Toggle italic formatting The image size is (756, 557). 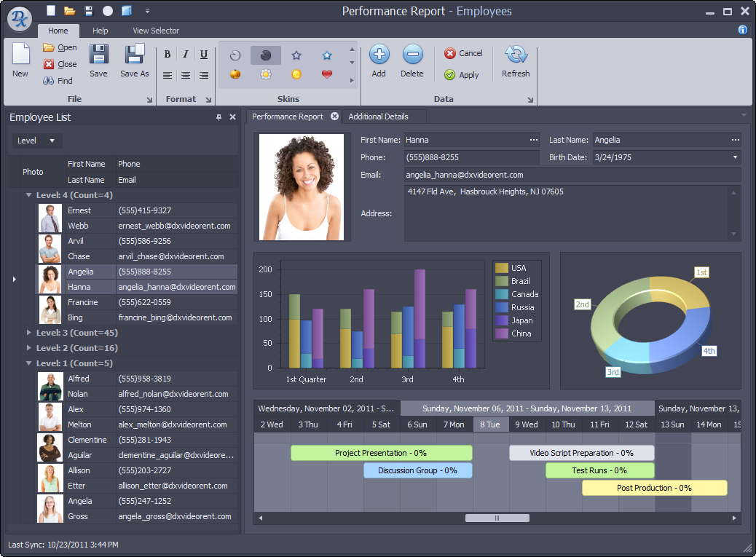pos(186,55)
